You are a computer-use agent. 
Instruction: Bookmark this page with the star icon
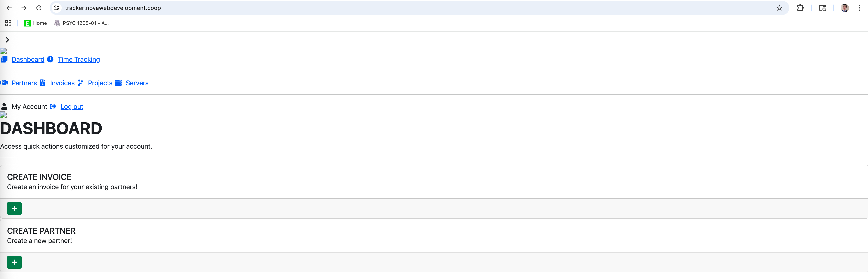coord(779,8)
